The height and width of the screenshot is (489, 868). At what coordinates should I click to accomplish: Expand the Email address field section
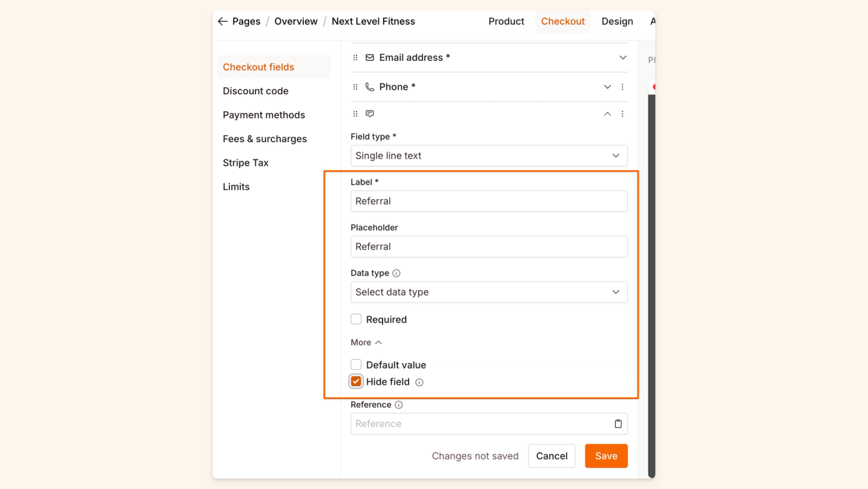623,58
